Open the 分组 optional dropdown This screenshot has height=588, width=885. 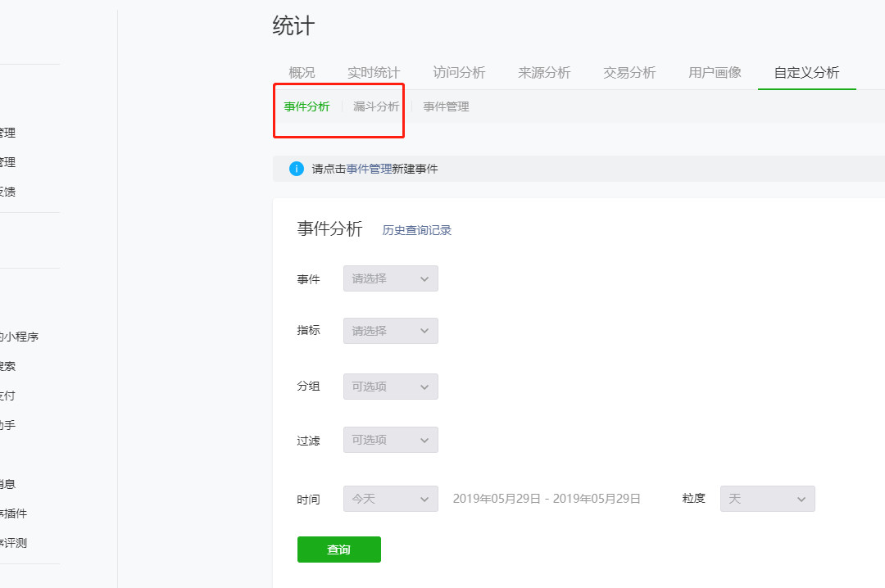click(391, 387)
